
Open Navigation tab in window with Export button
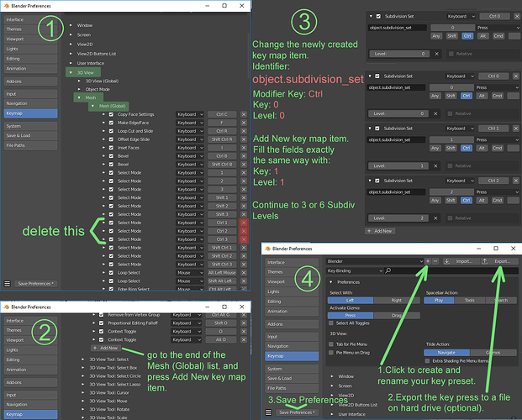tap(292, 346)
